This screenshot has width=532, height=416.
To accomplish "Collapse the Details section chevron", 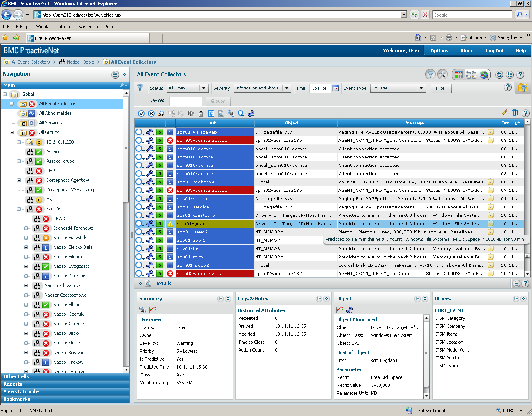I will 140,283.
